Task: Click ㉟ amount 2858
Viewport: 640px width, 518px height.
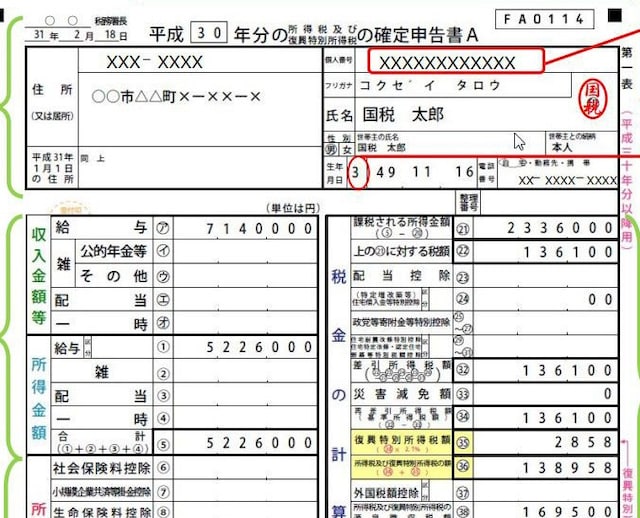Action: 583,442
